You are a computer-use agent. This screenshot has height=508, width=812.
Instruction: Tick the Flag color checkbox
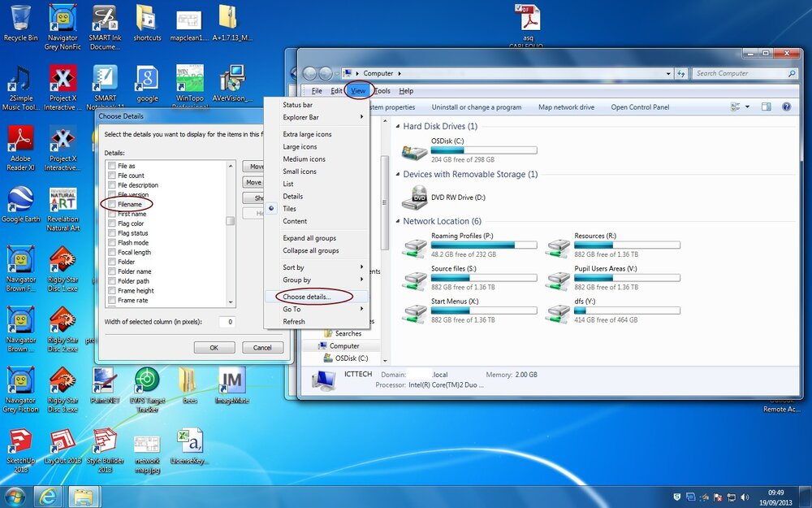[111, 224]
